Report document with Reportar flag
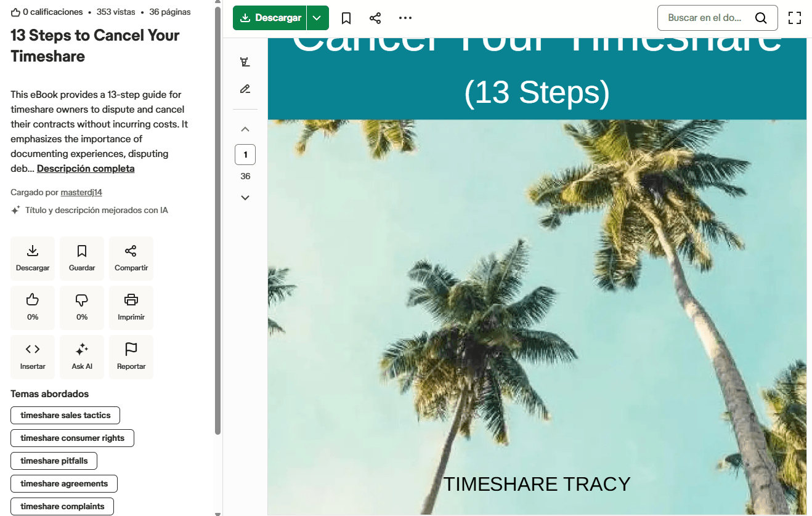This screenshot has width=812, height=516. point(131,357)
